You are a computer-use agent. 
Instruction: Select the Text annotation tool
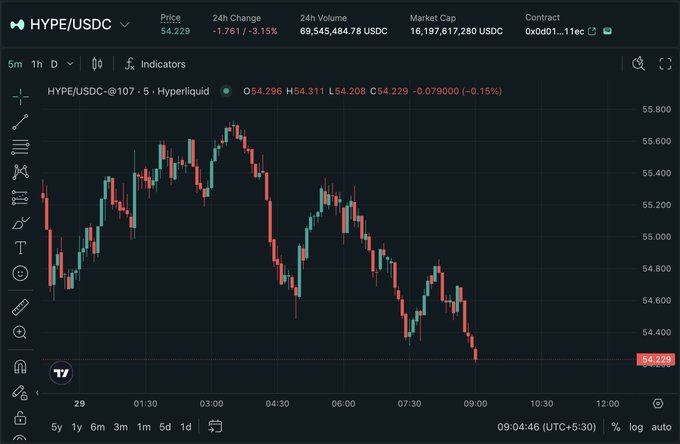[20, 248]
